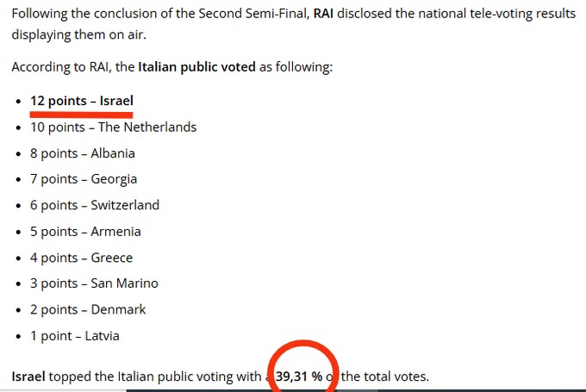The image size is (586, 392).
Task: Select the "7 points – Georgia" list item
Action: tap(84, 179)
